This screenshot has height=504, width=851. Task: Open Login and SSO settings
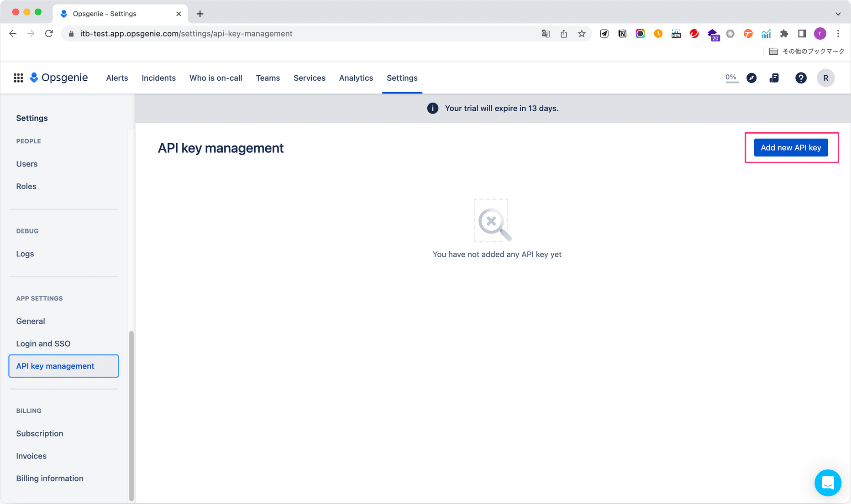[43, 343]
